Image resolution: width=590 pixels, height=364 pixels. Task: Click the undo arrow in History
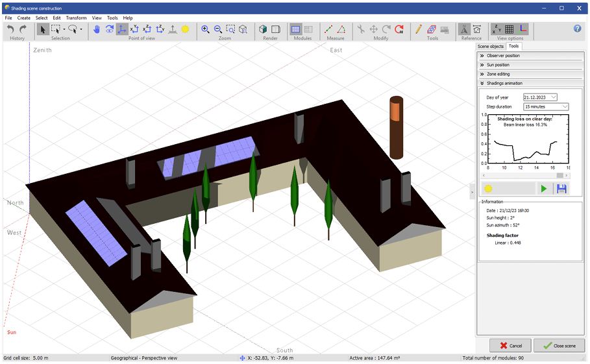(10, 29)
